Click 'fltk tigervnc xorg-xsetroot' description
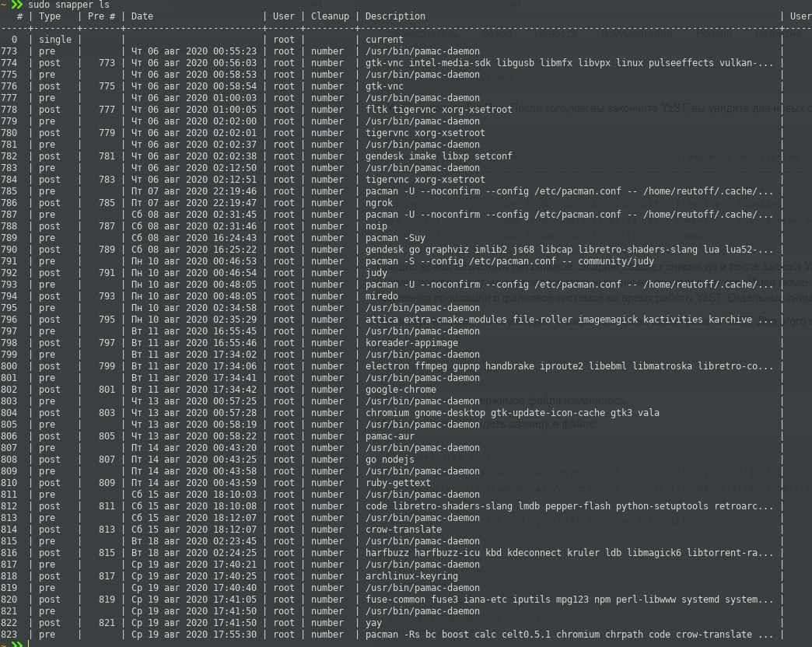The height and width of the screenshot is (647, 812). pyautogui.click(x=439, y=109)
